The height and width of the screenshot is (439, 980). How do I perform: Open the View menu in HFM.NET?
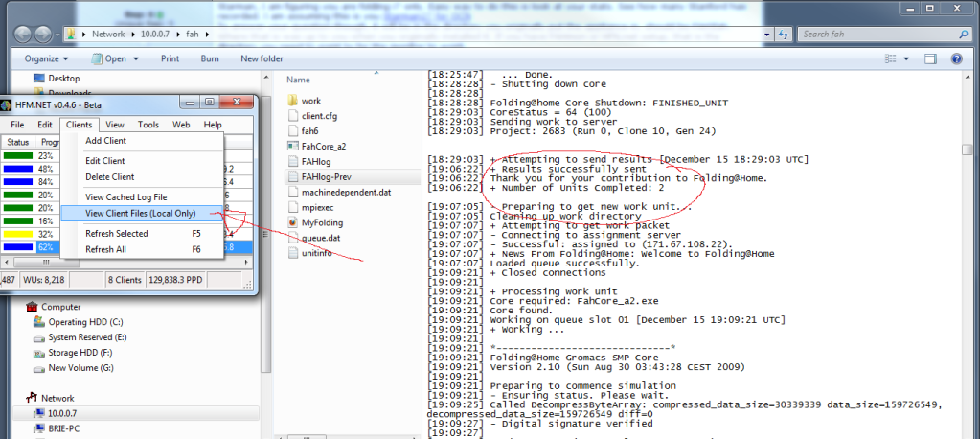click(115, 125)
